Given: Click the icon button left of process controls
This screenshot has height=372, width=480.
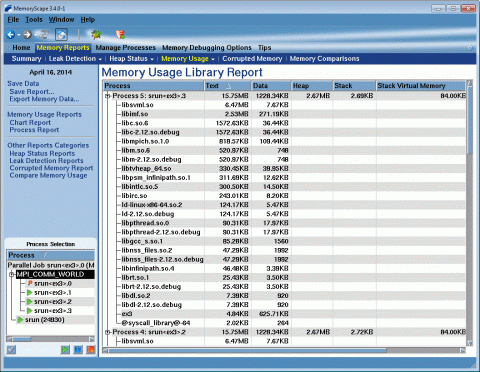Looking at the screenshot, I should [x=11, y=349].
